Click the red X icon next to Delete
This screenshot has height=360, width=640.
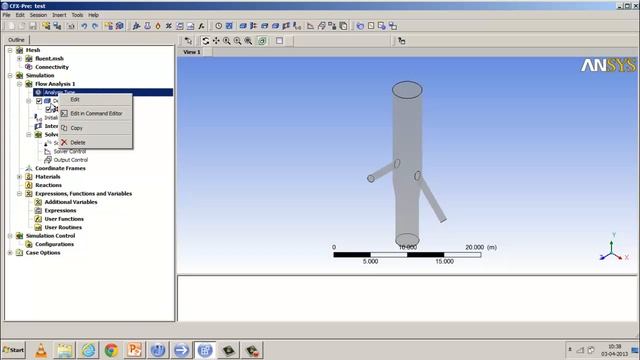(64, 142)
